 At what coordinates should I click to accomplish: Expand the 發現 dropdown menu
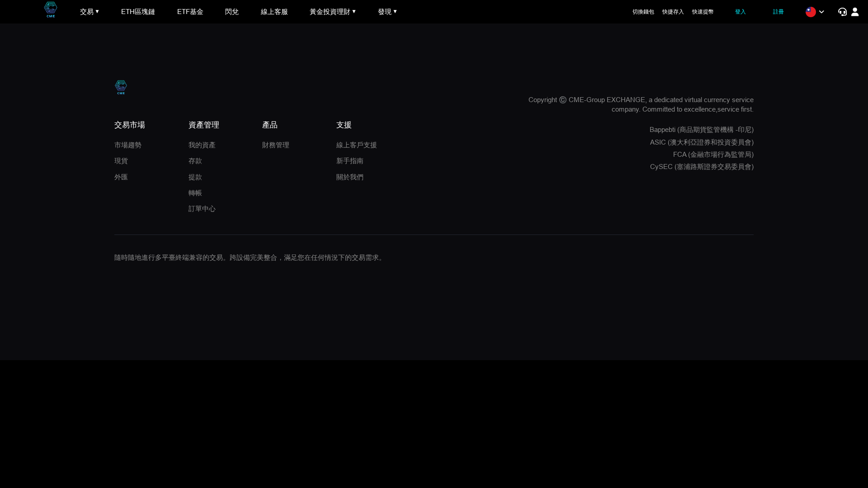pos(387,12)
